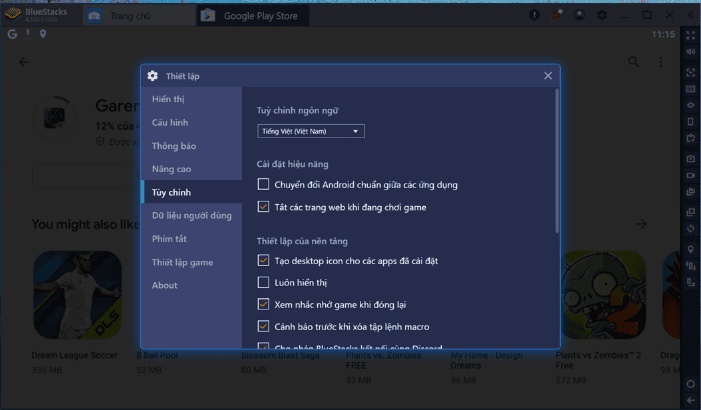Screen dimensions: 701x410
Task: Open settings gear icon in BlueStacks title bar
Action: (602, 15)
